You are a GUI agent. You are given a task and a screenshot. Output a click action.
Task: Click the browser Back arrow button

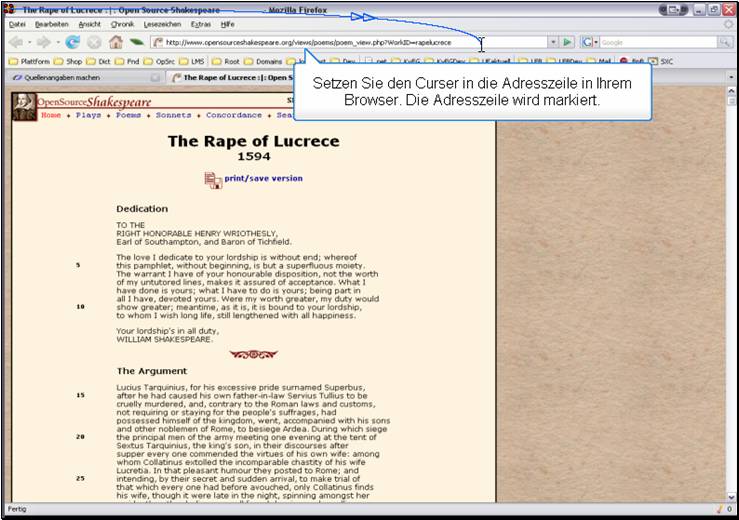click(x=16, y=43)
